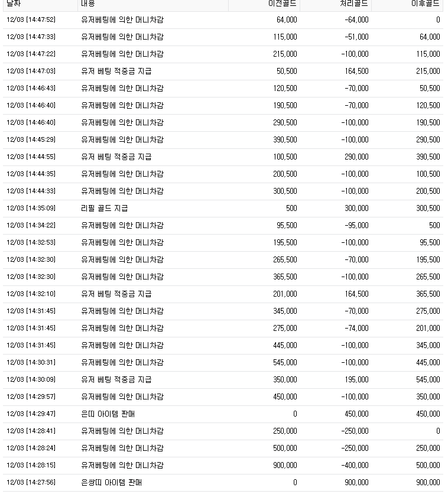Click the 날짜 column header
The width and height of the screenshot is (448, 494).
click(13, 4)
